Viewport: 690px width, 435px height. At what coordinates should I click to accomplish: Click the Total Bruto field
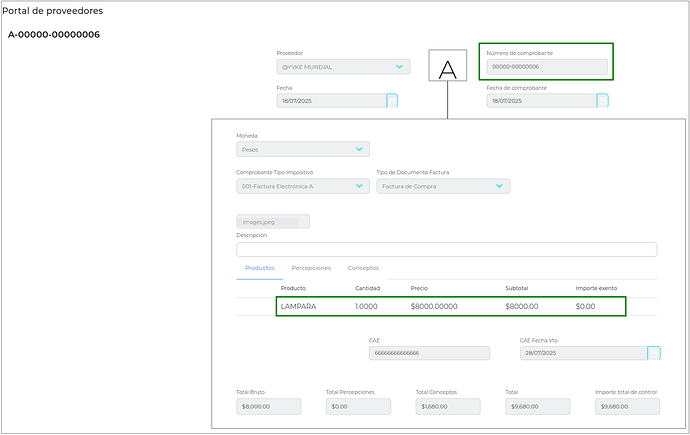coord(269,407)
